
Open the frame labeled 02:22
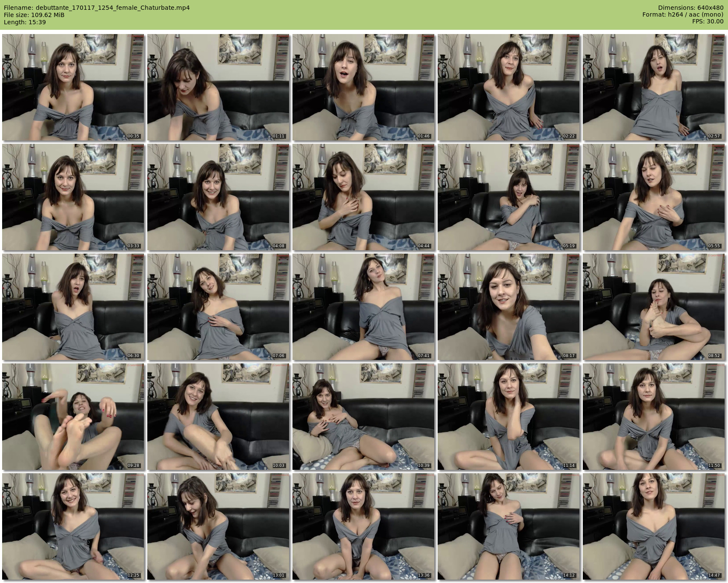508,87
